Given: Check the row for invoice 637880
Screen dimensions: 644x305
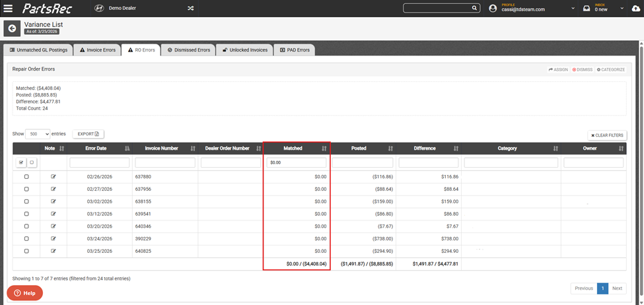Looking at the screenshot, I should pyautogui.click(x=26, y=176).
